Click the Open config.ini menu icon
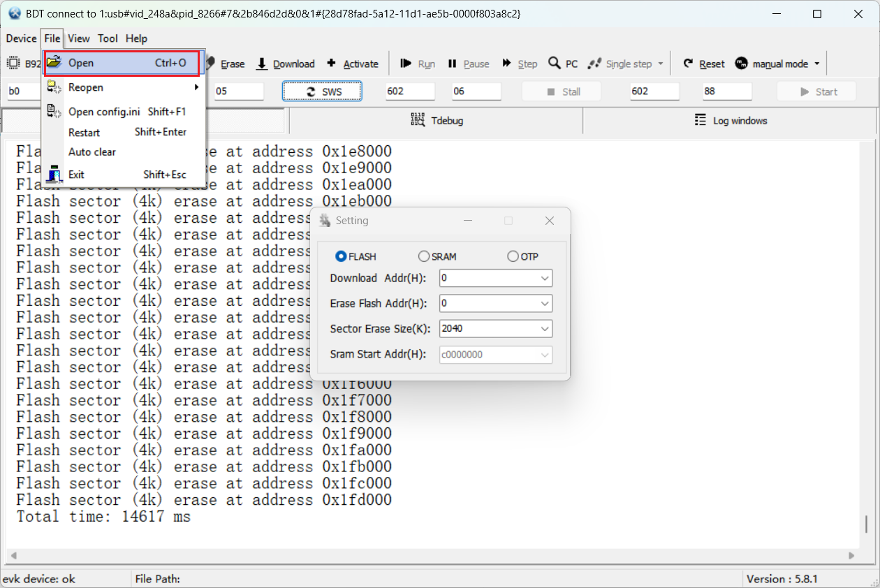Image resolution: width=880 pixels, height=588 pixels. coord(54,112)
